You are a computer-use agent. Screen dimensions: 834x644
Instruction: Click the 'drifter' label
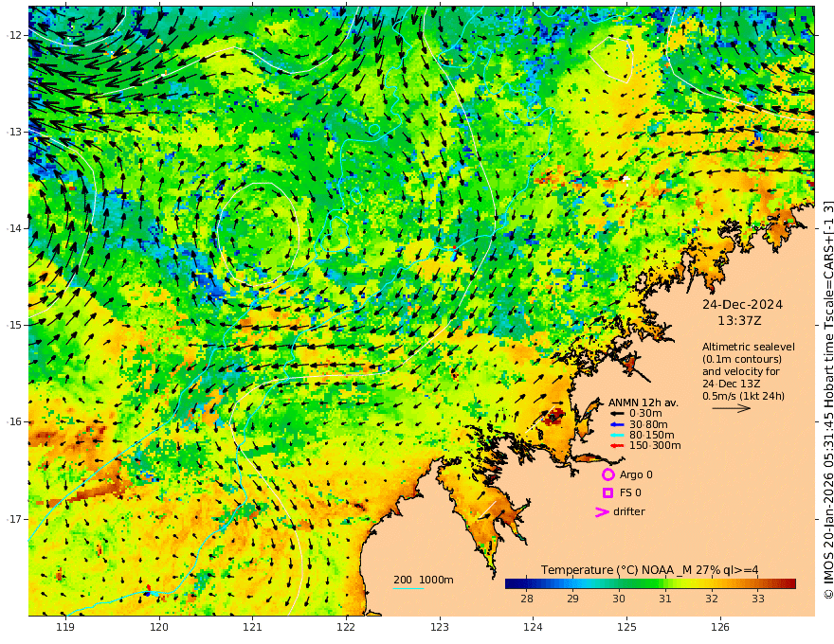628,511
